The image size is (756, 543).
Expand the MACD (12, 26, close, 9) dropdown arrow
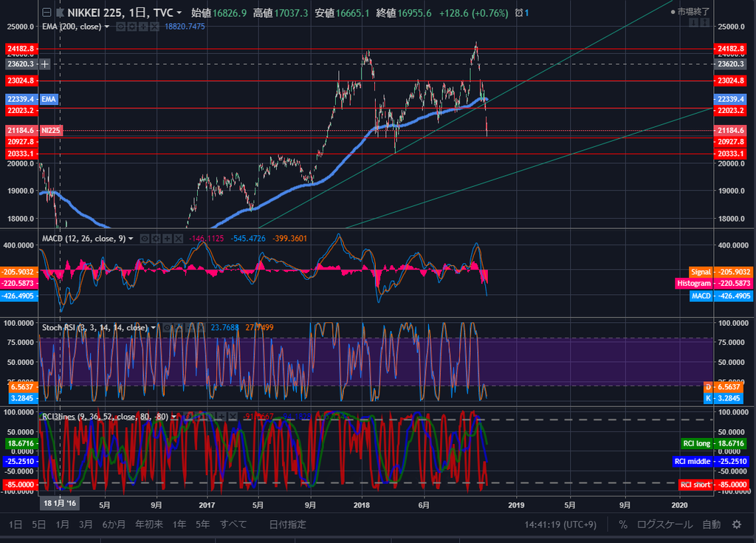tap(131, 239)
